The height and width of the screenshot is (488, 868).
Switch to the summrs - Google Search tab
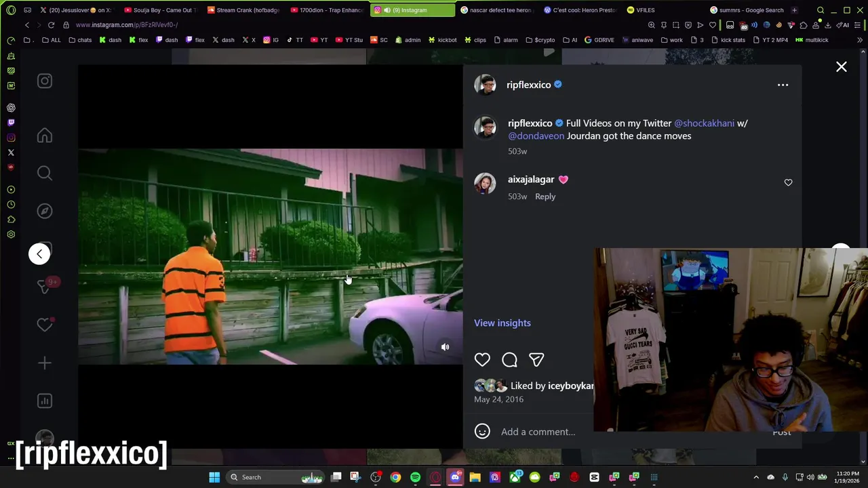pyautogui.click(x=747, y=10)
